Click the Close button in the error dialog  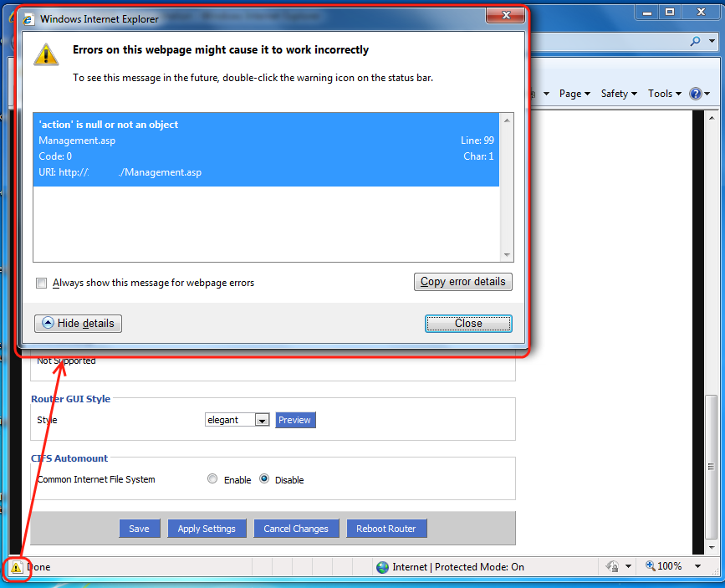(468, 324)
